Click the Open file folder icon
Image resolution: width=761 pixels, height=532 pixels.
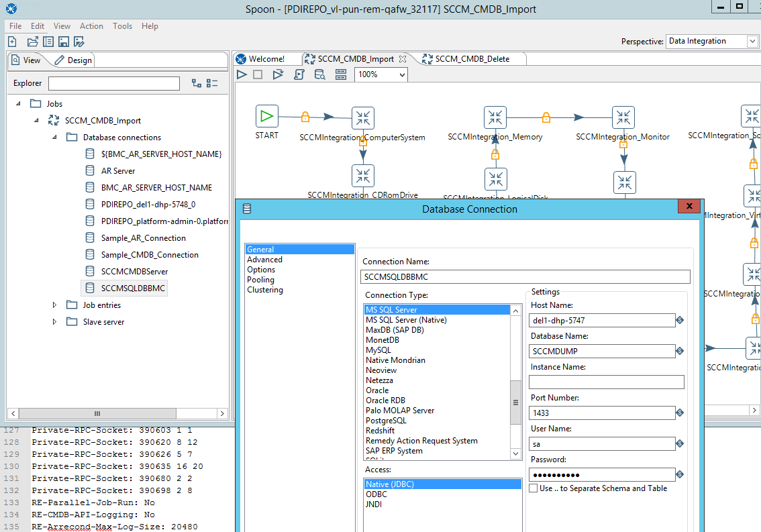(32, 42)
